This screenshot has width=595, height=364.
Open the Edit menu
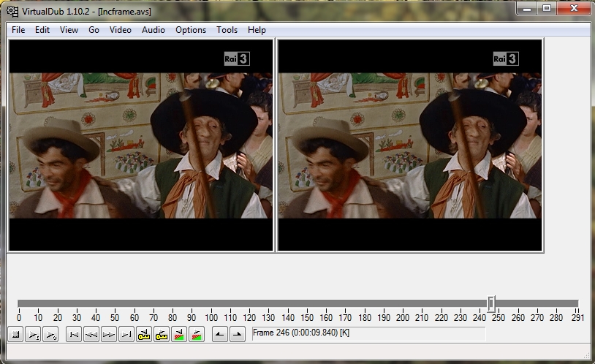(x=42, y=30)
